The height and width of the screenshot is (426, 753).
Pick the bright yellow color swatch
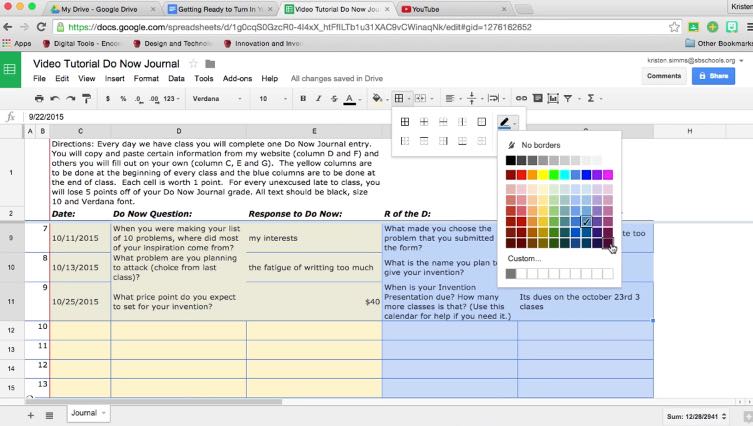545,175
